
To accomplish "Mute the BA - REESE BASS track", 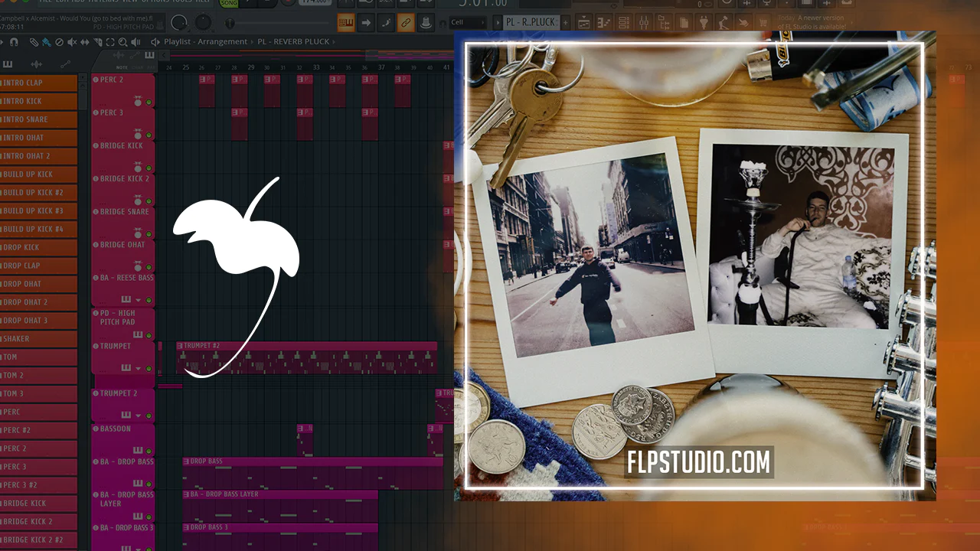I will click(x=149, y=298).
